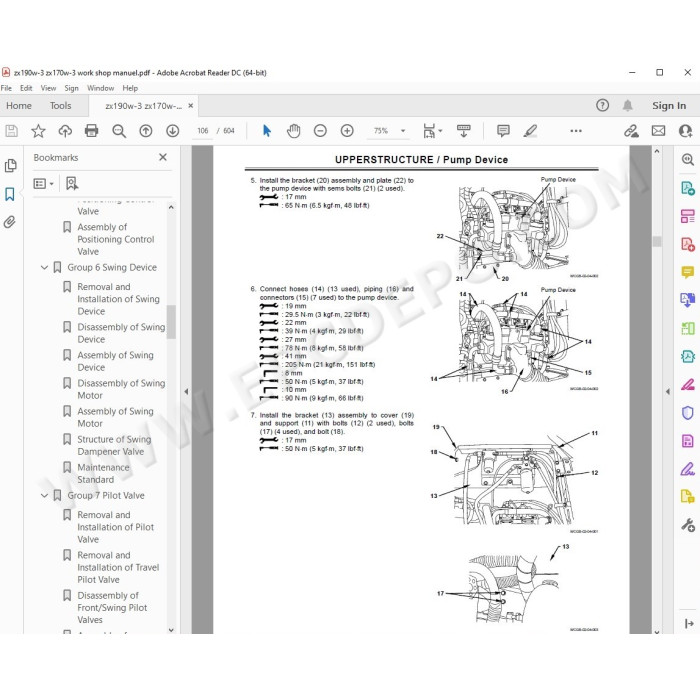Open Structure of Swing Dampener Valve bookmark

(x=114, y=446)
